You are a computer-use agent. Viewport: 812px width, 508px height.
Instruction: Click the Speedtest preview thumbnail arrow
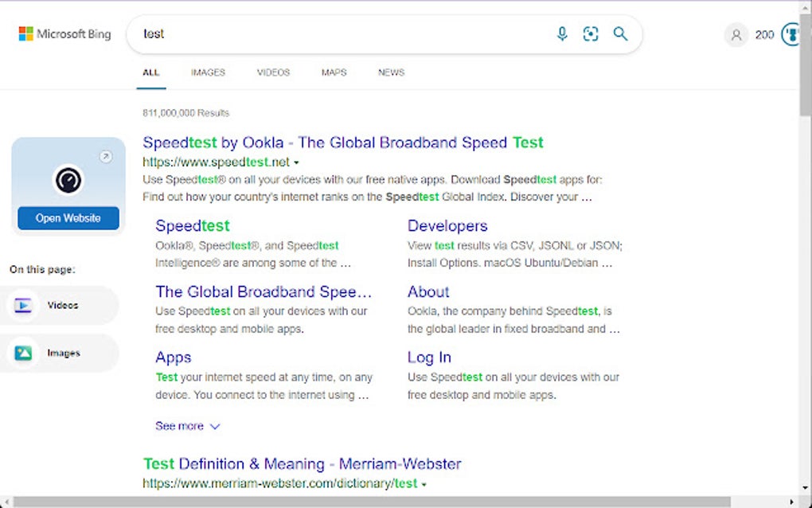pyautogui.click(x=106, y=156)
